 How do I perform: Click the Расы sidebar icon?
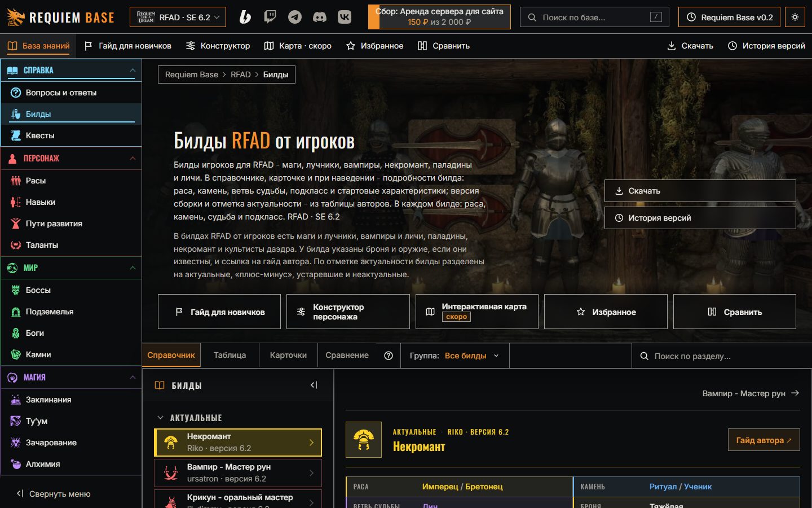click(x=16, y=181)
